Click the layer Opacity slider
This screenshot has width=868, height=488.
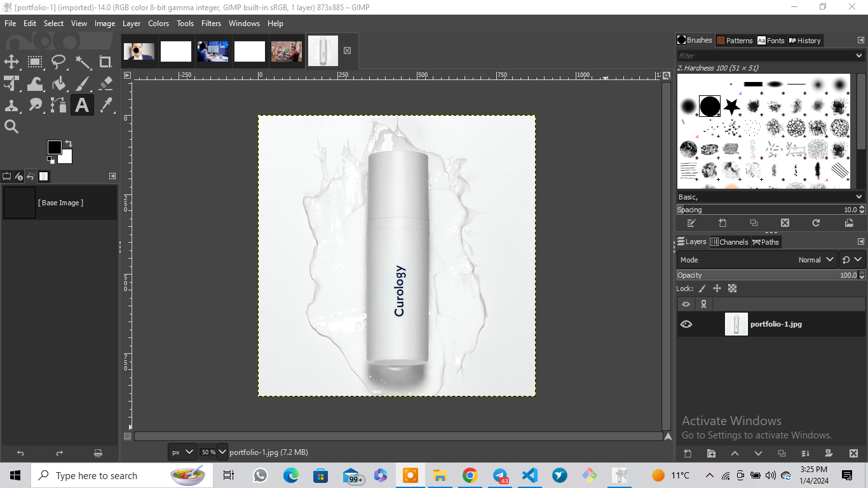coord(767,275)
